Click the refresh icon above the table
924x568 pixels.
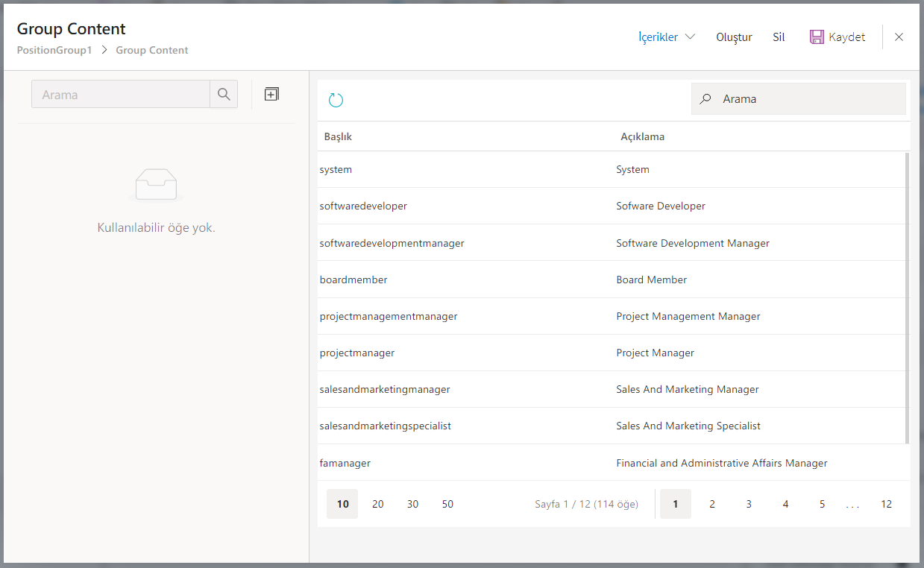coord(336,100)
